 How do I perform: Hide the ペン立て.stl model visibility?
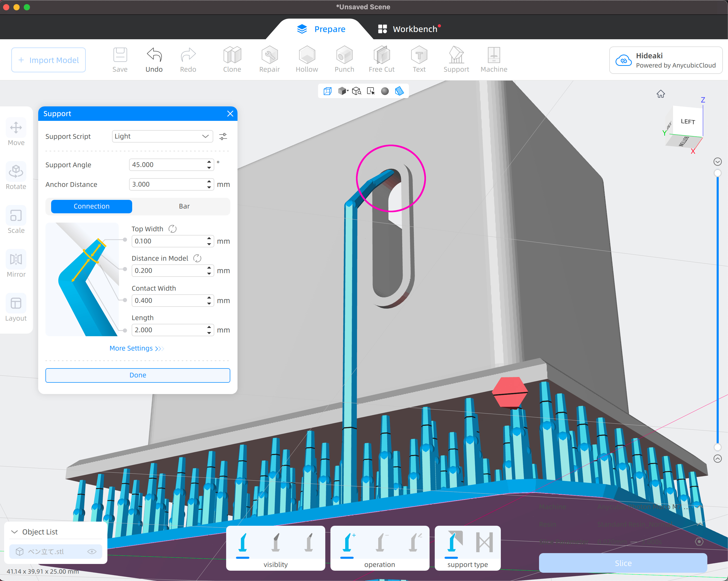[92, 552]
